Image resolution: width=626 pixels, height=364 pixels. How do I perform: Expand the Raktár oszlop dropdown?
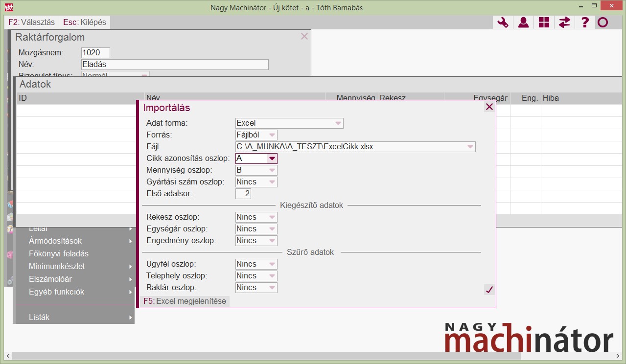click(x=272, y=288)
